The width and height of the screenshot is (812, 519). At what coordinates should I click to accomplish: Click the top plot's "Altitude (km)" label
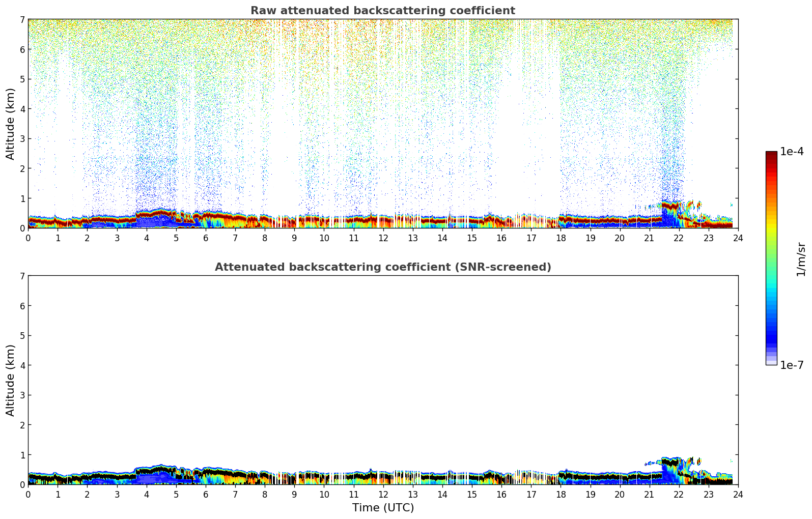(11, 124)
